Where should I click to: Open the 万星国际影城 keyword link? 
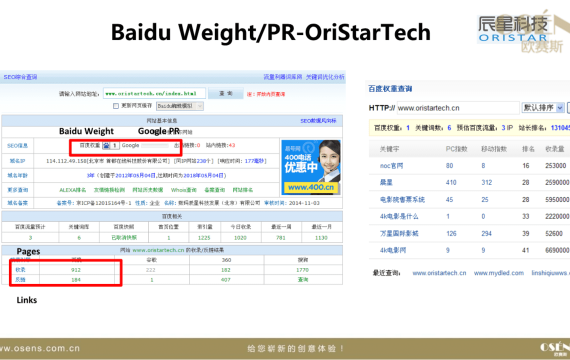click(x=399, y=233)
